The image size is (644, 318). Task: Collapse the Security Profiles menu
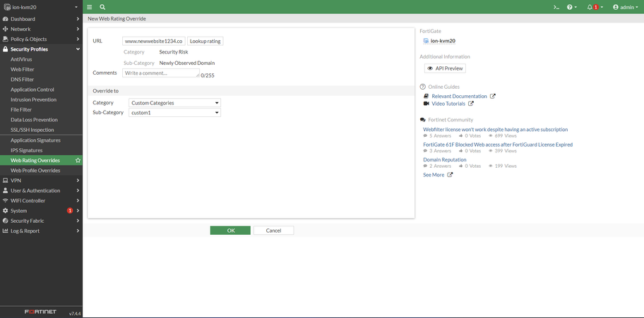[41, 49]
